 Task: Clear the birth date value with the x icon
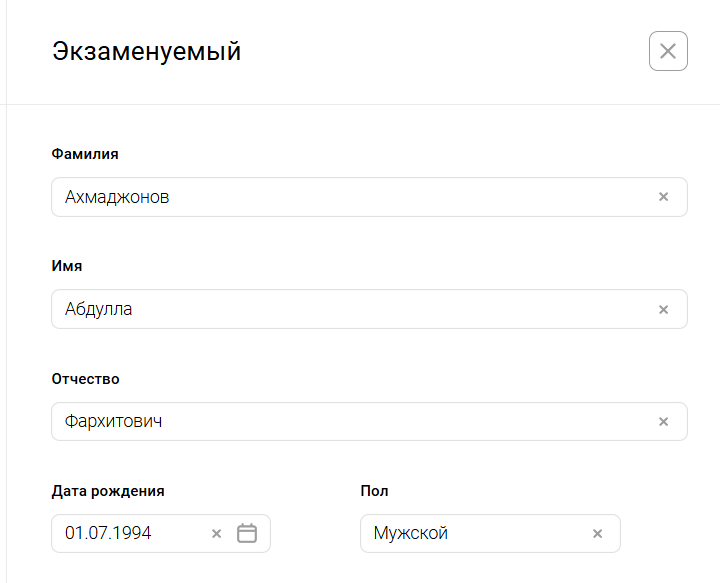(x=216, y=534)
